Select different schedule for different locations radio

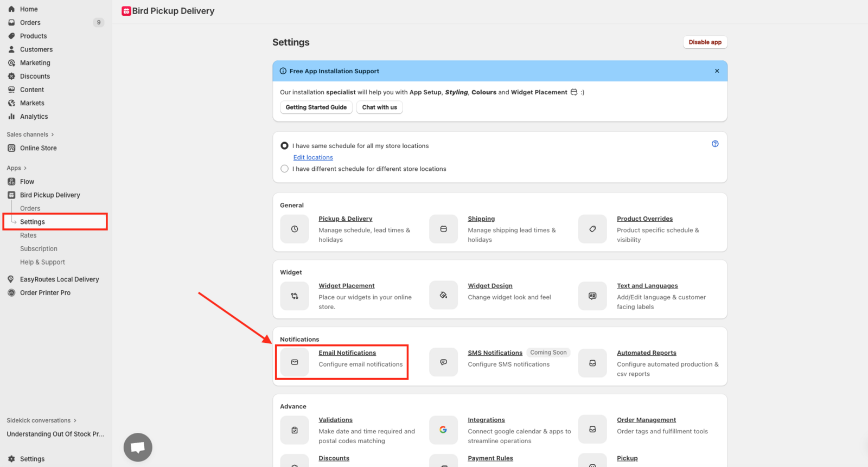(x=284, y=169)
